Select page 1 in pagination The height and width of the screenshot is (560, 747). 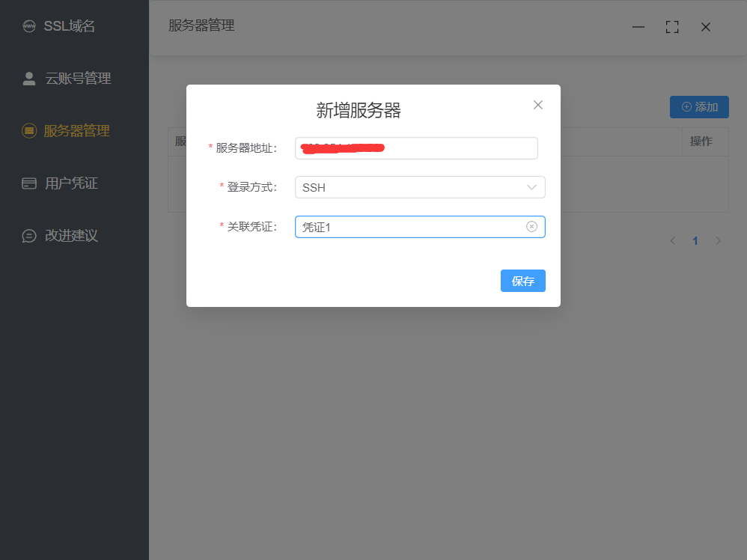(695, 241)
